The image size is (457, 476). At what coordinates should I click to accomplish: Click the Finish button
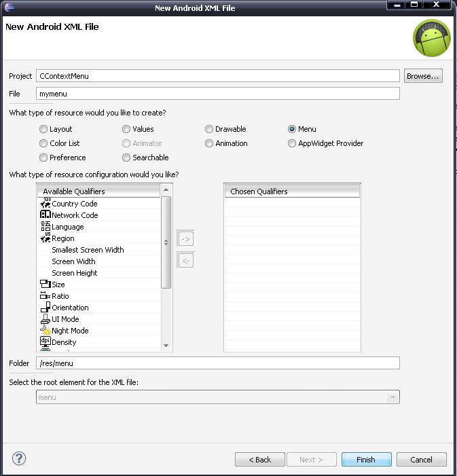coord(366,460)
